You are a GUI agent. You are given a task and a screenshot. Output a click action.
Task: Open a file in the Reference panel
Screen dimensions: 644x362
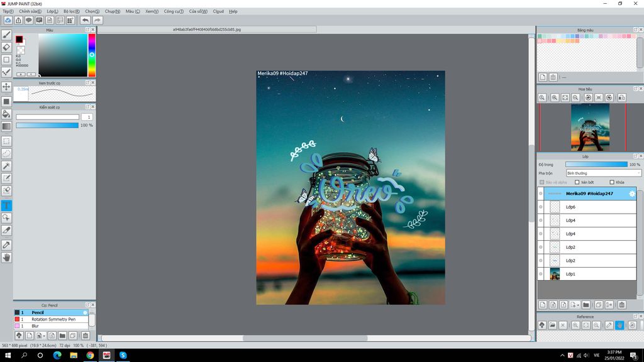point(552,325)
